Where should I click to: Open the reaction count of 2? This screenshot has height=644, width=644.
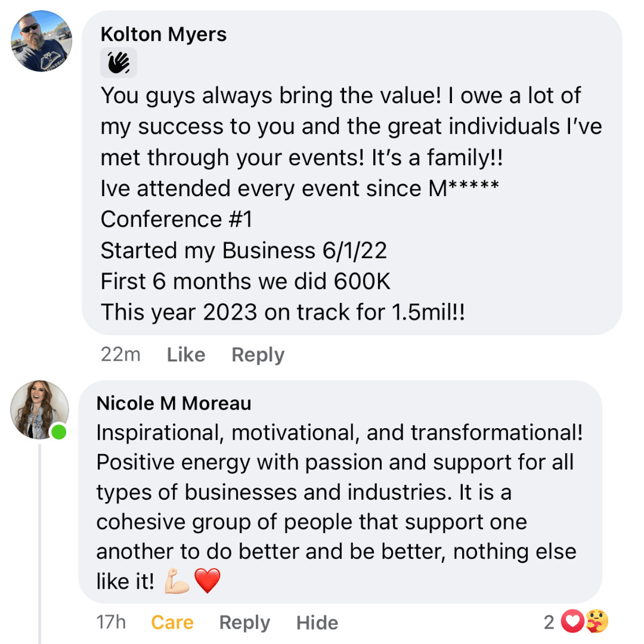(x=549, y=623)
